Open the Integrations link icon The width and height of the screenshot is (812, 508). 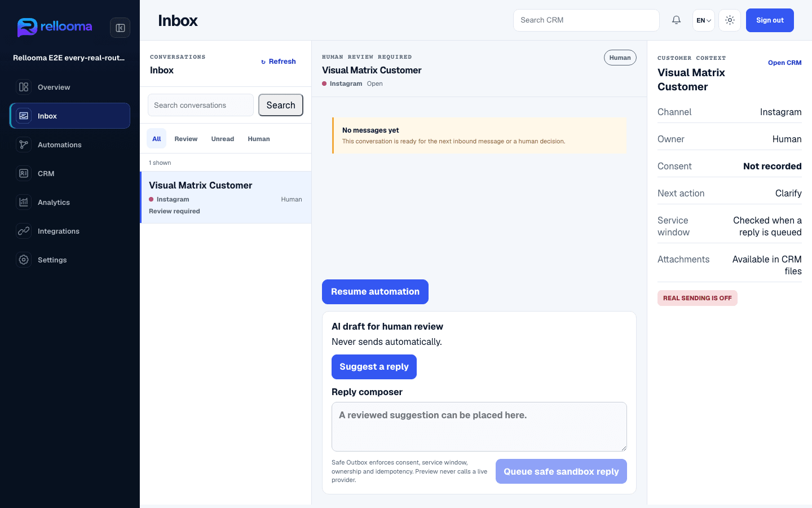click(24, 231)
